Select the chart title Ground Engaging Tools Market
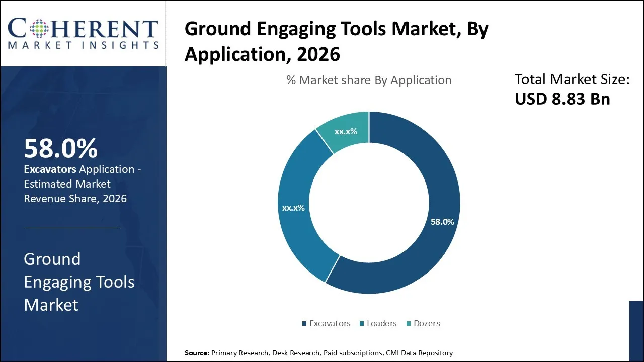Image resolution: width=644 pixels, height=362 pixels. [336, 40]
